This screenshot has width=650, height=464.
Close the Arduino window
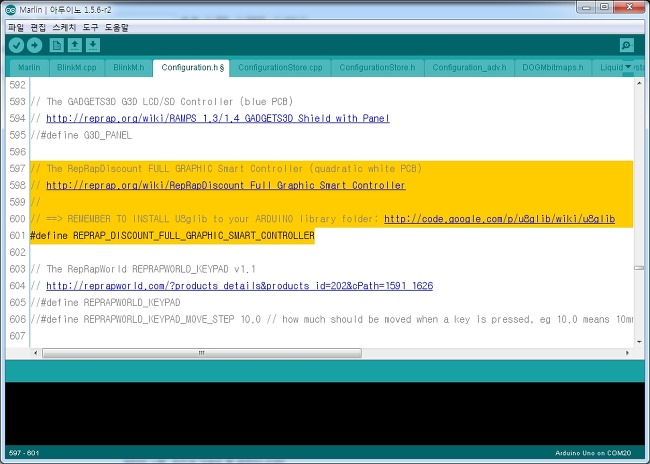click(x=629, y=7)
